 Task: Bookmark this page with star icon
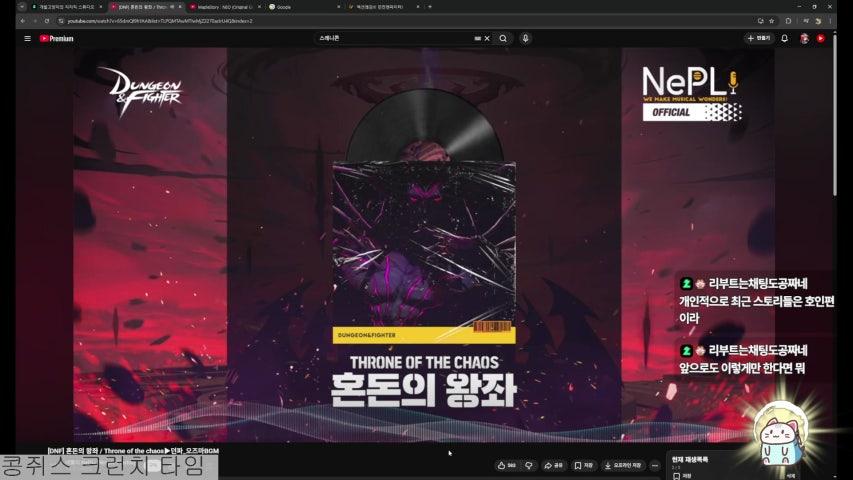tap(771, 21)
